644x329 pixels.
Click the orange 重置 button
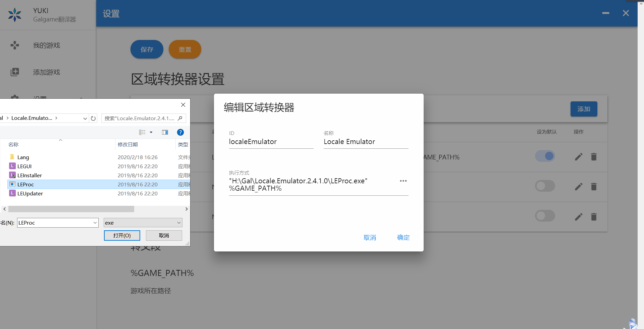pyautogui.click(x=185, y=49)
